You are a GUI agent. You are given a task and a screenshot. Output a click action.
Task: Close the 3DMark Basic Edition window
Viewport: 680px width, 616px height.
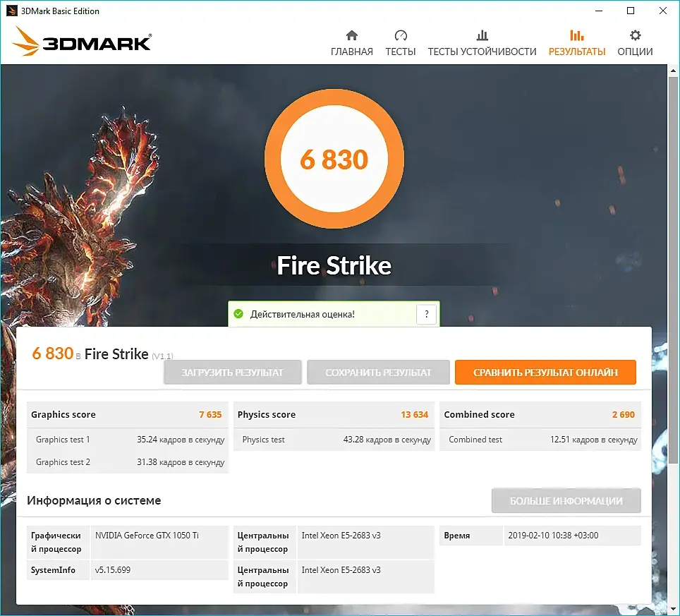pyautogui.click(x=662, y=11)
